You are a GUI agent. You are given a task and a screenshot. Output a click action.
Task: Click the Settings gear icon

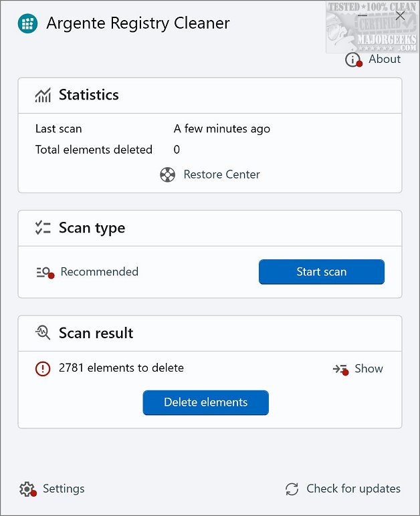pos(27,489)
